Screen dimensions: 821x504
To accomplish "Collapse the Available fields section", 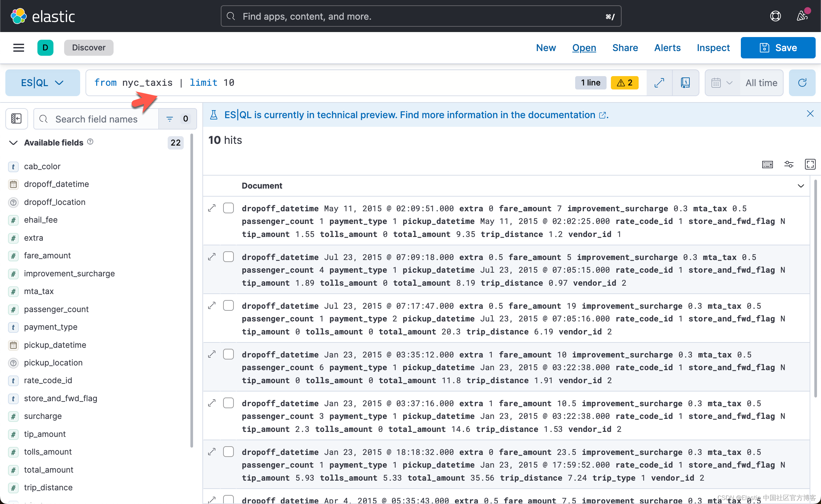I will click(x=13, y=143).
